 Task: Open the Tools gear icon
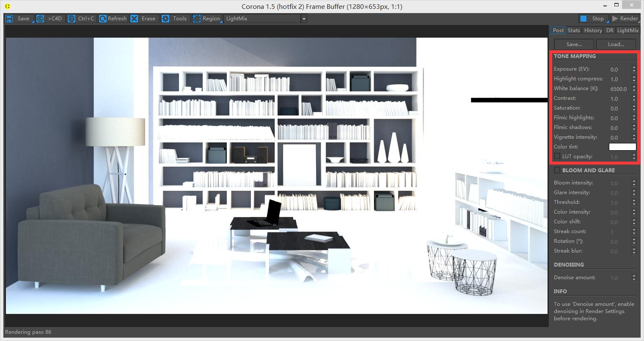point(165,19)
